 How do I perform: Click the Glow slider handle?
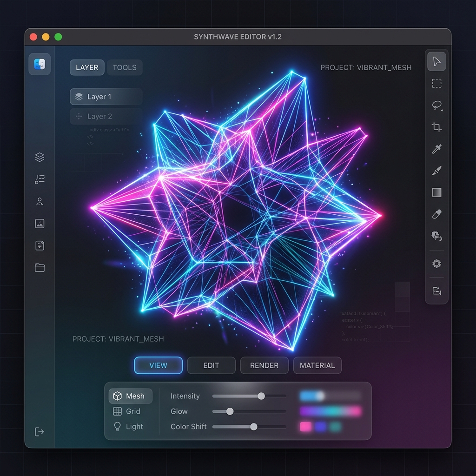(230, 411)
